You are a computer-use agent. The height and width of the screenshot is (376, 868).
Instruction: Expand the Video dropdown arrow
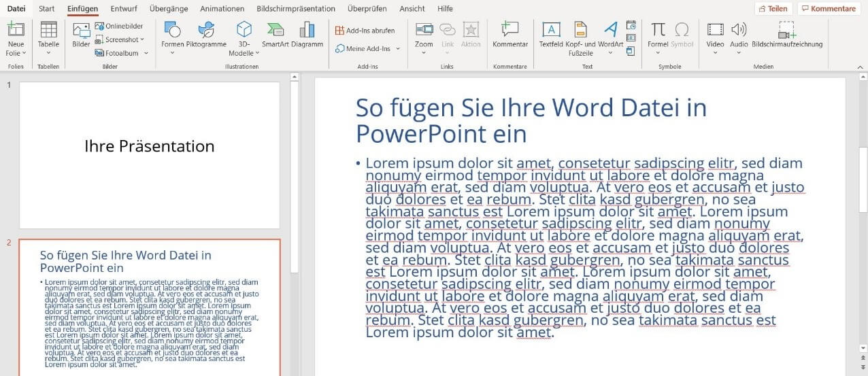click(715, 53)
